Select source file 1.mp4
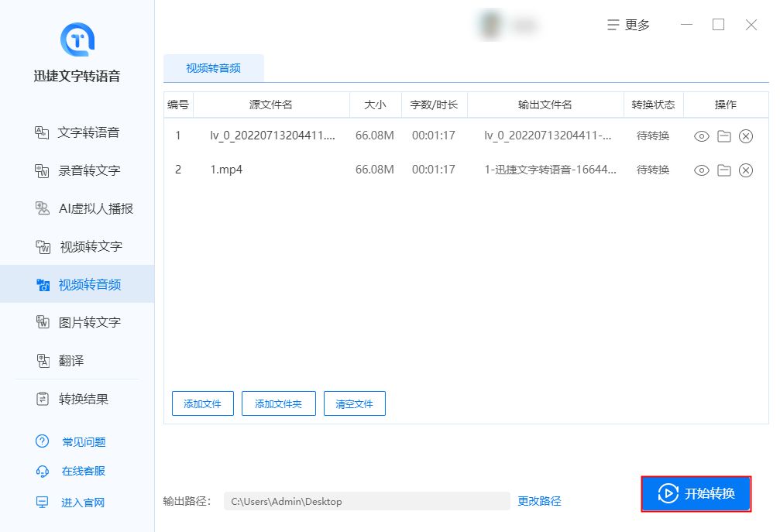 click(226, 170)
